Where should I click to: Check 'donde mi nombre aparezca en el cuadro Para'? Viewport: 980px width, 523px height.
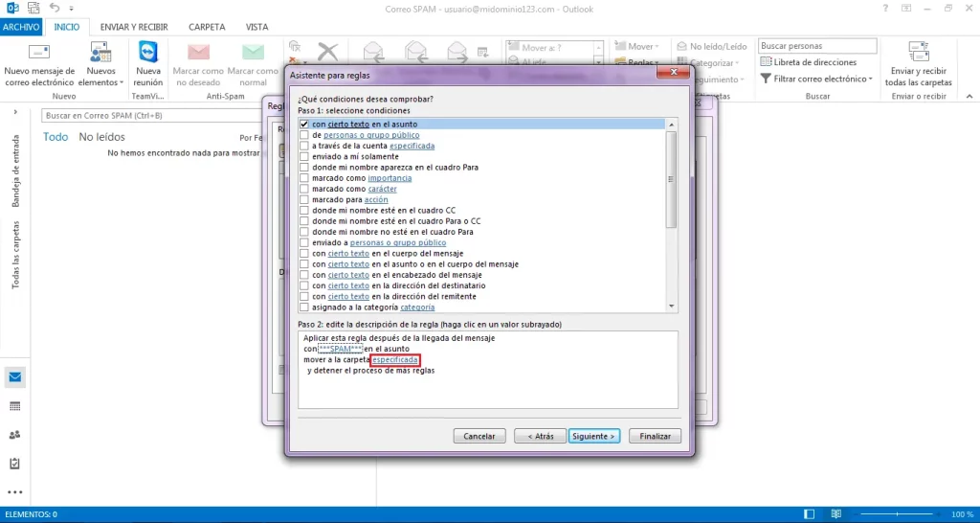click(x=304, y=168)
